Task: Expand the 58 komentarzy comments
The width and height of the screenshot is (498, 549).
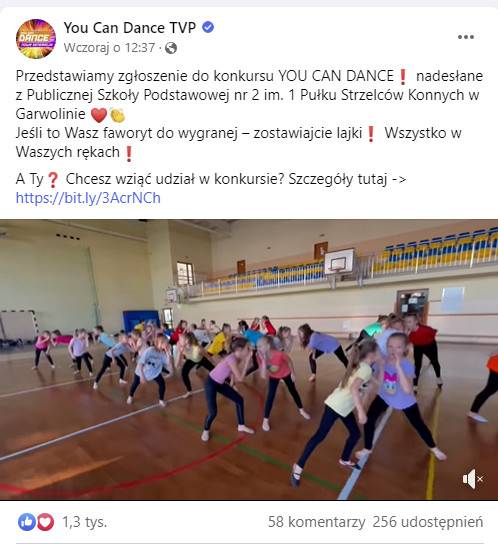Action: click(317, 522)
